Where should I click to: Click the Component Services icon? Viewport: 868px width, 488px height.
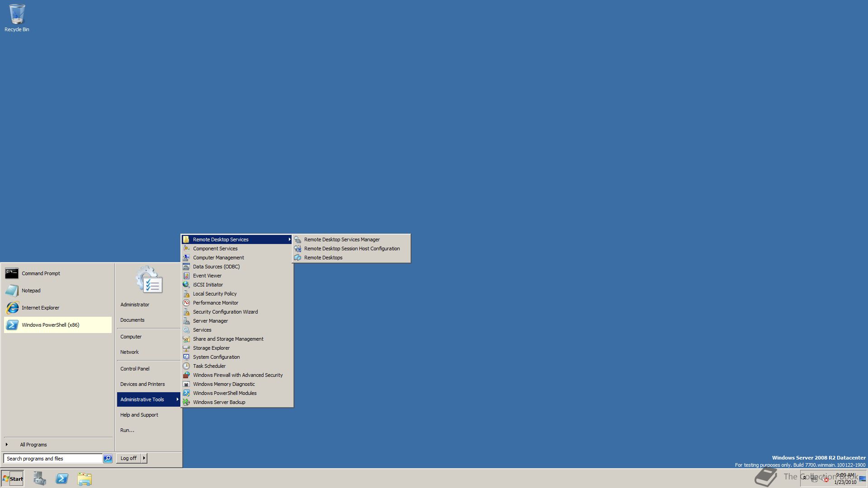pyautogui.click(x=186, y=249)
